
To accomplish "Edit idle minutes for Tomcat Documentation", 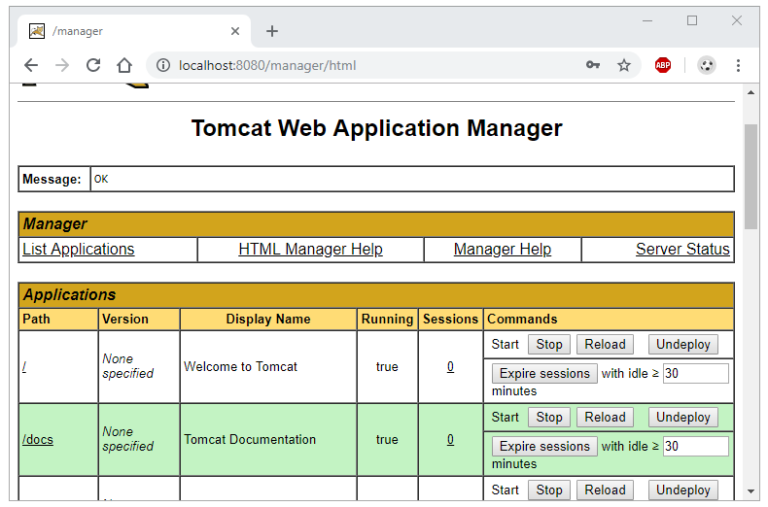I will 696,447.
